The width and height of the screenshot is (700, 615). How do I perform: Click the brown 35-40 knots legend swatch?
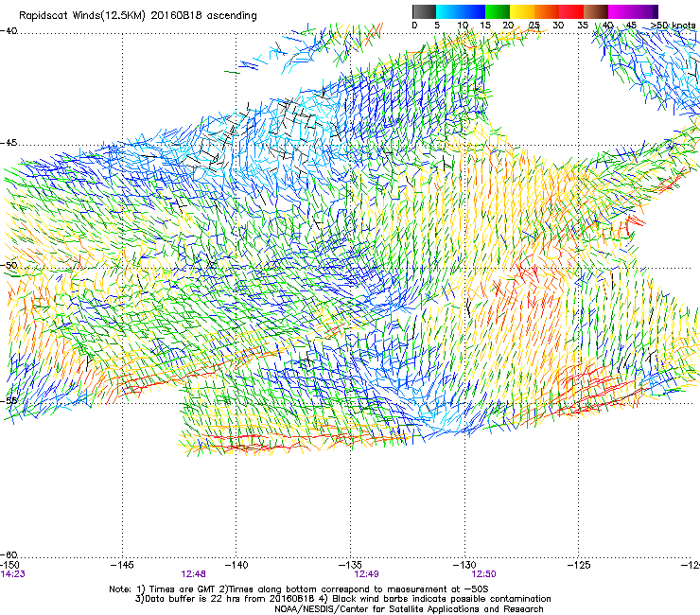596,11
